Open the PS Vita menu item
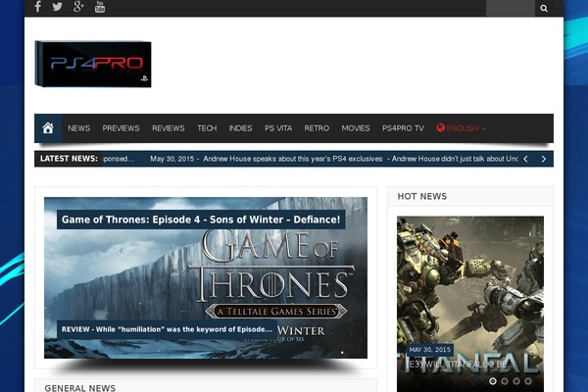The width and height of the screenshot is (588, 392). coord(278,128)
